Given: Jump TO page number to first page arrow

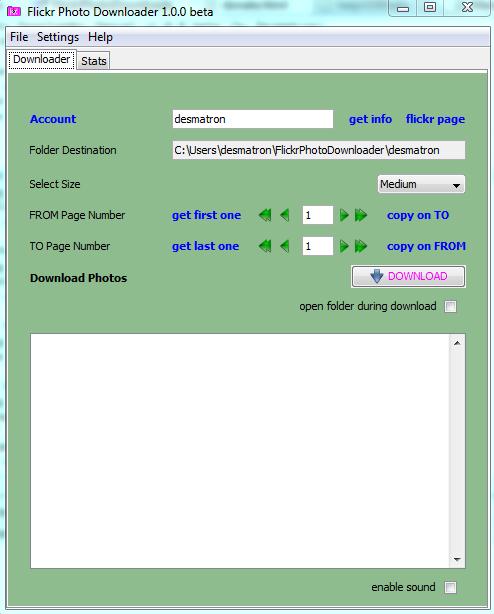Looking at the screenshot, I should click(265, 246).
